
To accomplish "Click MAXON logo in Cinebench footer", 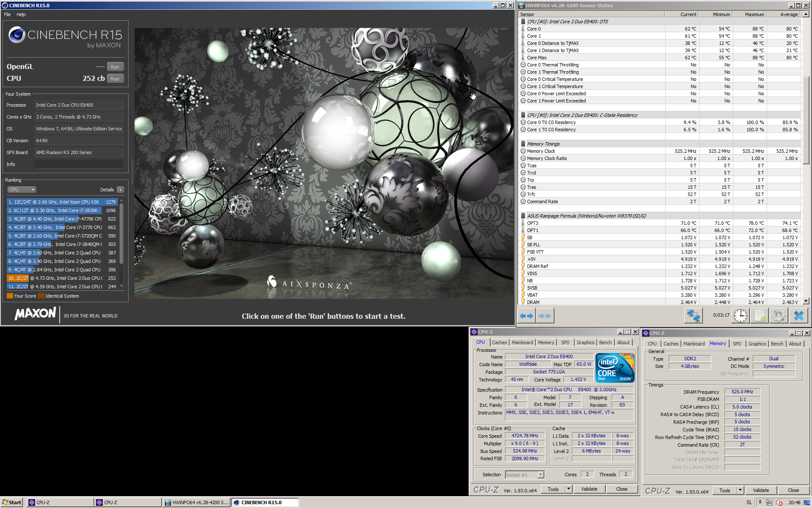I will 35,314.
